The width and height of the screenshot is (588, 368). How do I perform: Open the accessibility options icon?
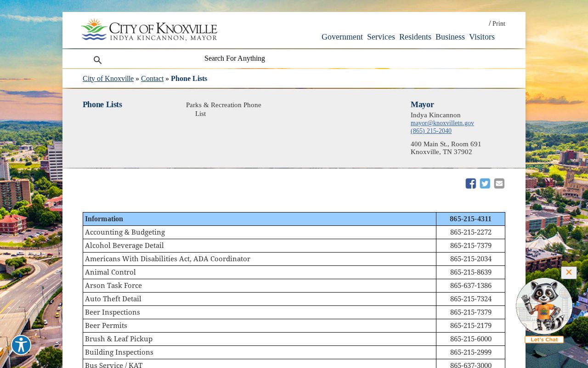click(x=21, y=345)
